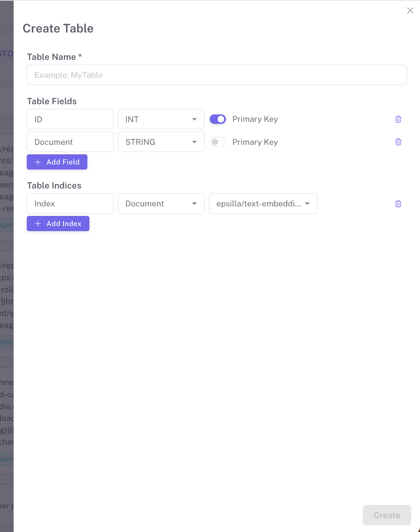This screenshot has height=532, width=420.
Task: Click the plus icon in Add Index
Action: point(38,224)
